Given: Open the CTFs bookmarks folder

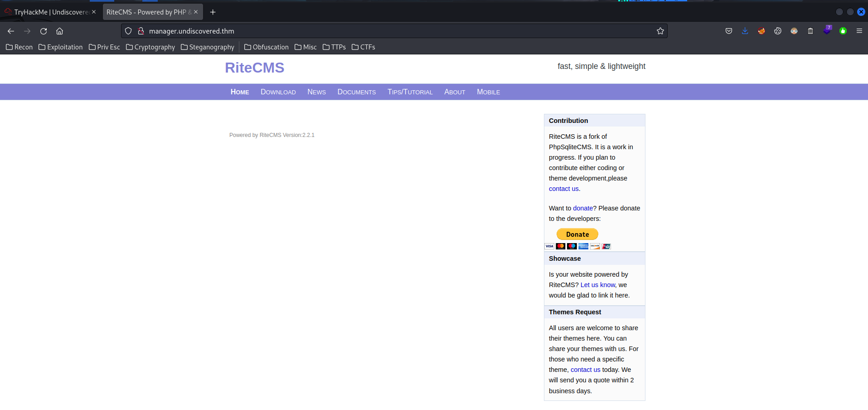Looking at the screenshot, I should pos(364,47).
